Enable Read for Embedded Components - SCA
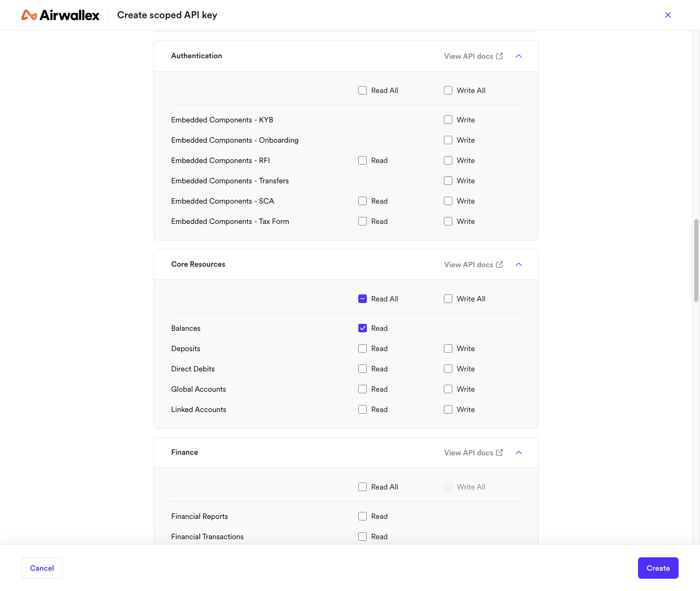 click(363, 201)
